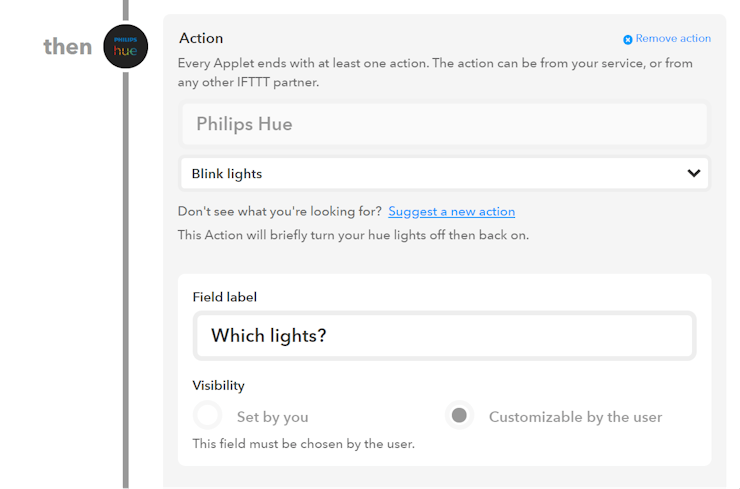The height and width of the screenshot is (489, 740).
Task: Click the Blink lights description sentence
Action: [x=353, y=235]
